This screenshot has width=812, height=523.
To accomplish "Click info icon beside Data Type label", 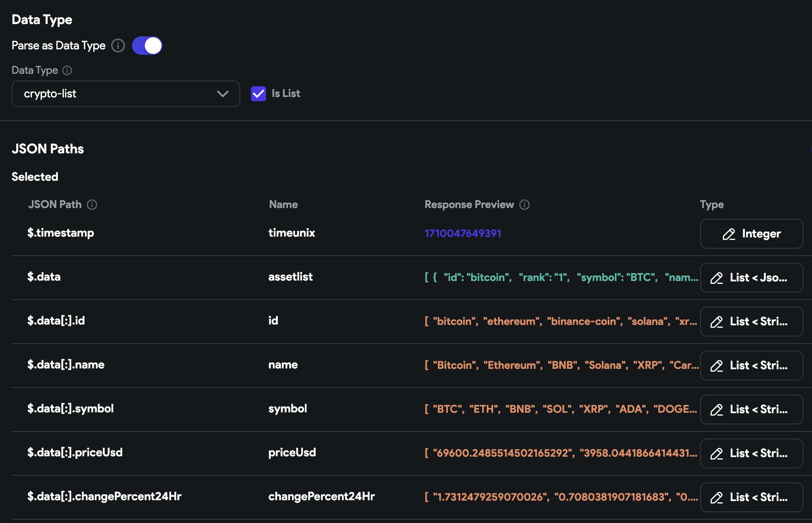I will (x=67, y=70).
